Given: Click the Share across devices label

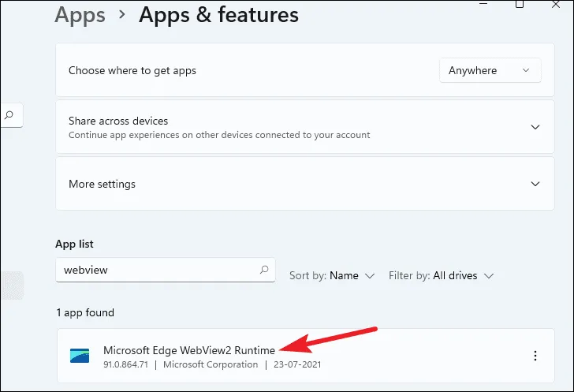Looking at the screenshot, I should click(x=118, y=121).
